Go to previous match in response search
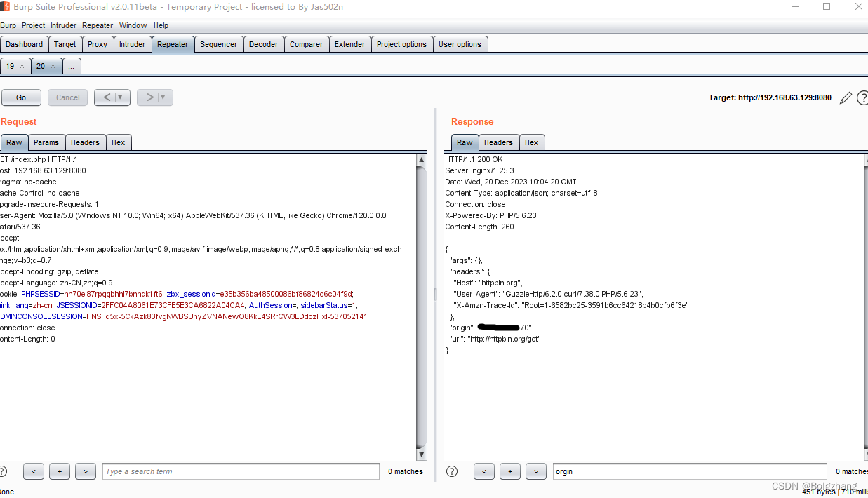Image resolution: width=868 pixels, height=498 pixels. click(484, 471)
